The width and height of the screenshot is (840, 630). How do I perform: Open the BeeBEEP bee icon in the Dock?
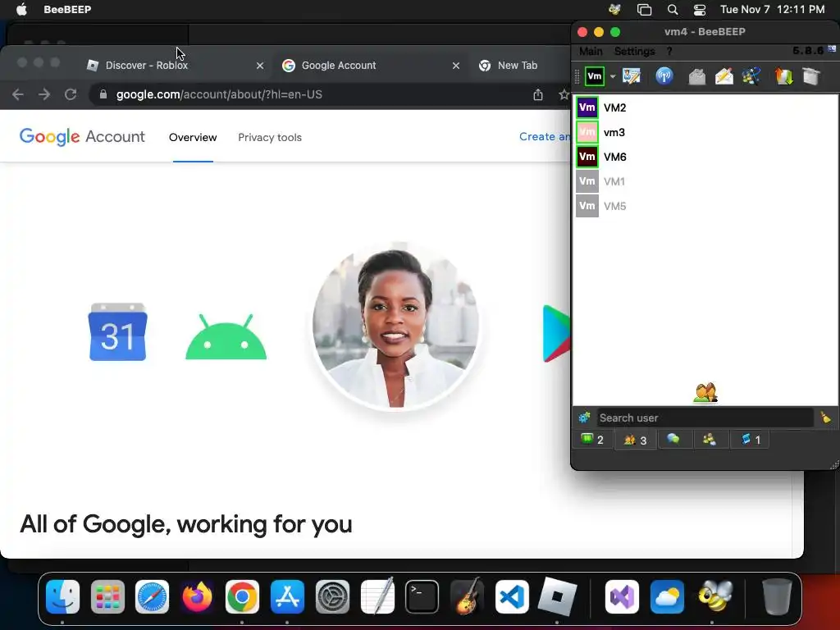click(x=715, y=596)
